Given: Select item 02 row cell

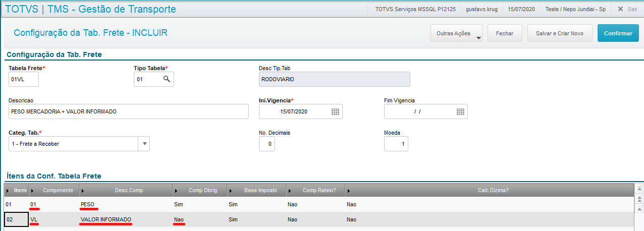Looking at the screenshot, I should (x=17, y=220).
